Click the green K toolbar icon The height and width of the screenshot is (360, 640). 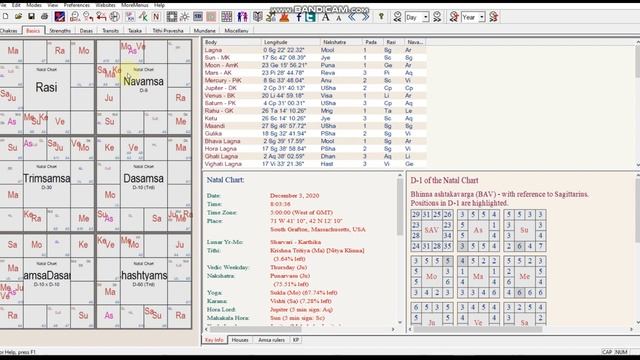143,17
